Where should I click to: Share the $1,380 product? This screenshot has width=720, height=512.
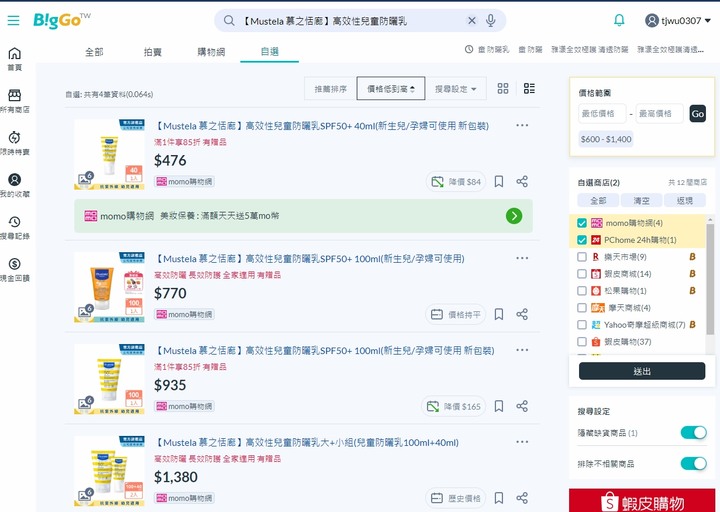pos(522,498)
